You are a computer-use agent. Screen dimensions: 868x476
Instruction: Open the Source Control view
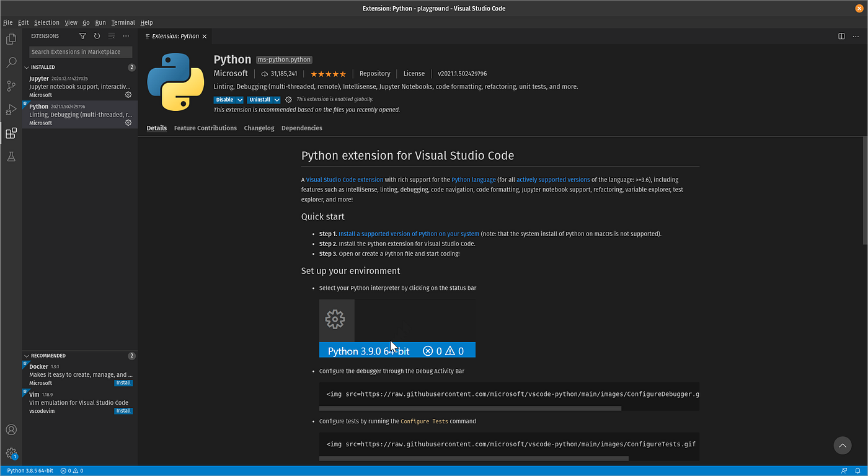tap(11, 86)
